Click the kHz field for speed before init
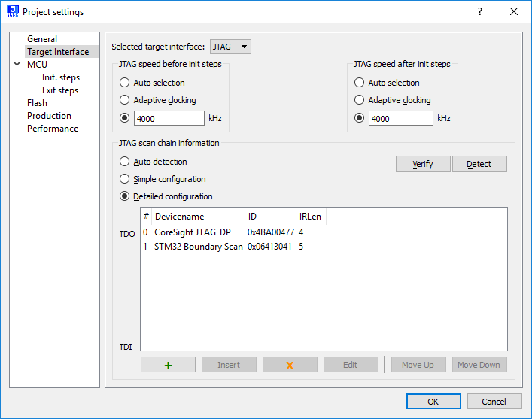Image resolution: width=532 pixels, height=419 pixels. coord(169,118)
